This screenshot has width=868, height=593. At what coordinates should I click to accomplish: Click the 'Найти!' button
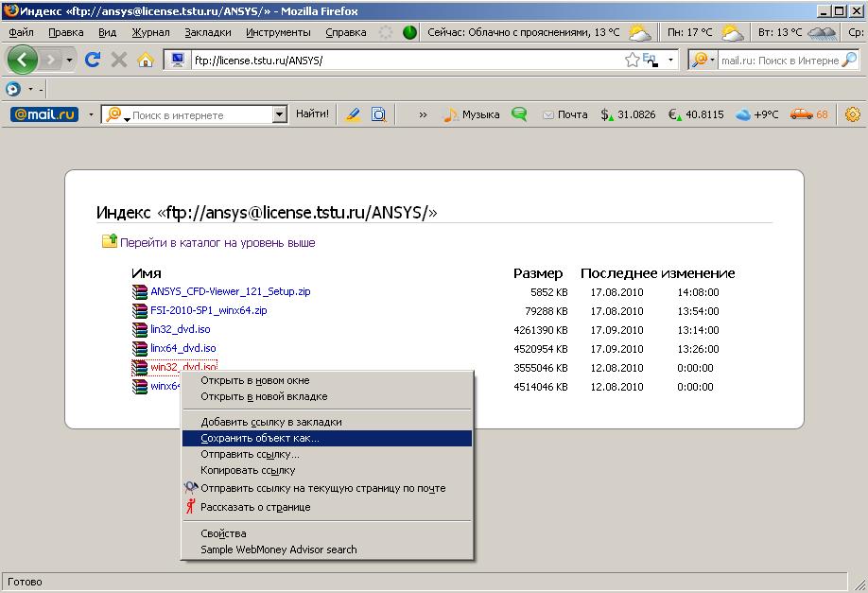click(312, 114)
